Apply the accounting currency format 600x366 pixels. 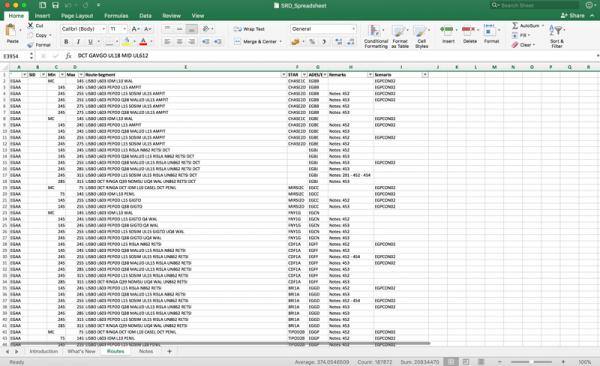[295, 41]
